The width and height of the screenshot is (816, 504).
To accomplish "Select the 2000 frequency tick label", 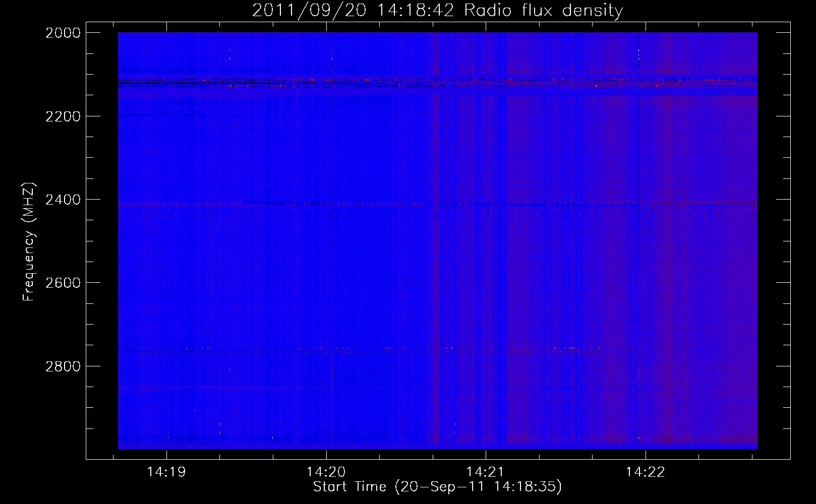I will (63, 33).
